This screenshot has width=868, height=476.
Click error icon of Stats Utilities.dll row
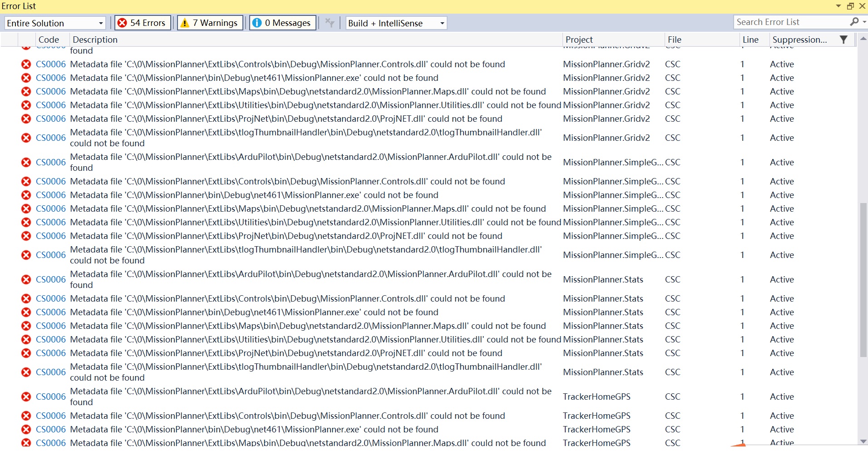26,339
